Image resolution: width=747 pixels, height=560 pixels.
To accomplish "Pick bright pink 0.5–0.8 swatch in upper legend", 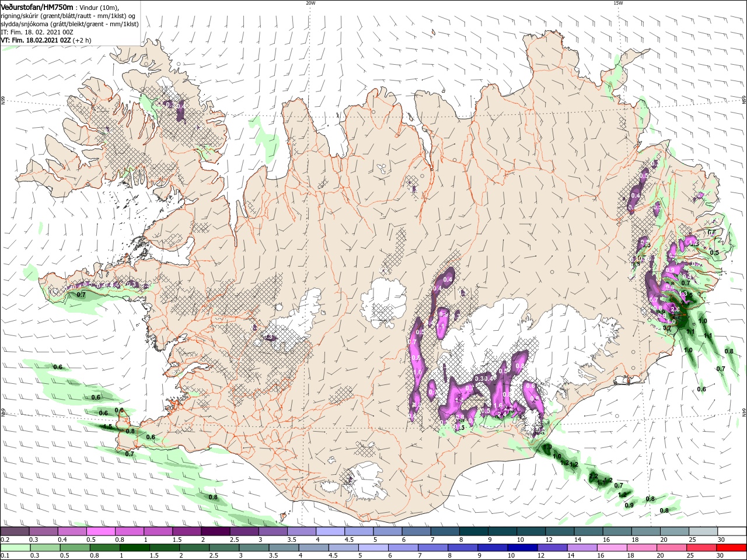I will tap(101, 530).
